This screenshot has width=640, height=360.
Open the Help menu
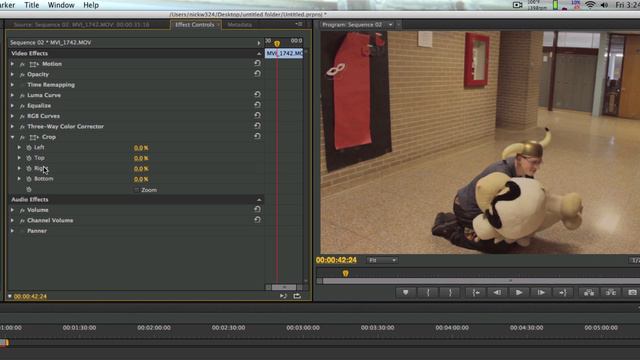[91, 5]
